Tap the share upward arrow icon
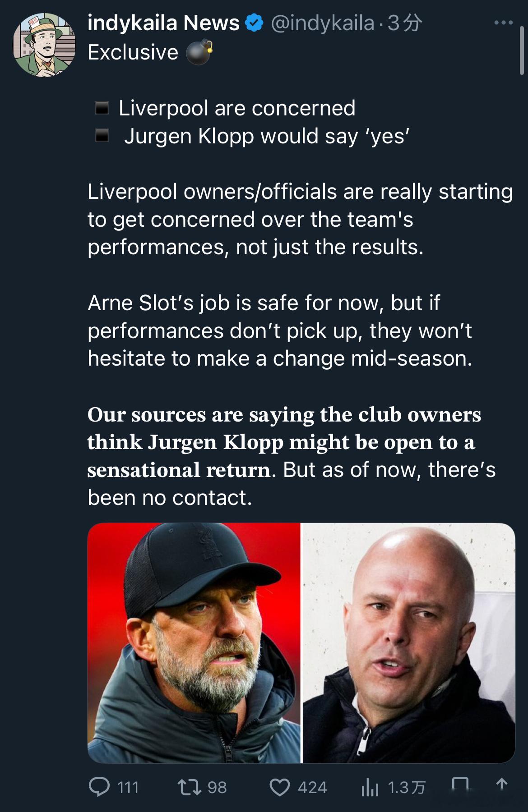This screenshot has width=528, height=812. tap(501, 784)
